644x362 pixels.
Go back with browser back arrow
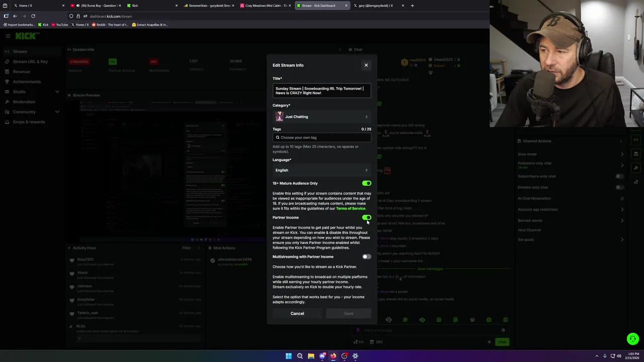(x=15, y=16)
